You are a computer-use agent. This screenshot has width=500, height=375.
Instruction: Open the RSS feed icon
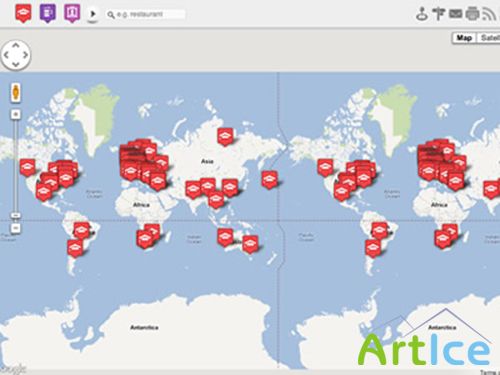click(x=489, y=14)
